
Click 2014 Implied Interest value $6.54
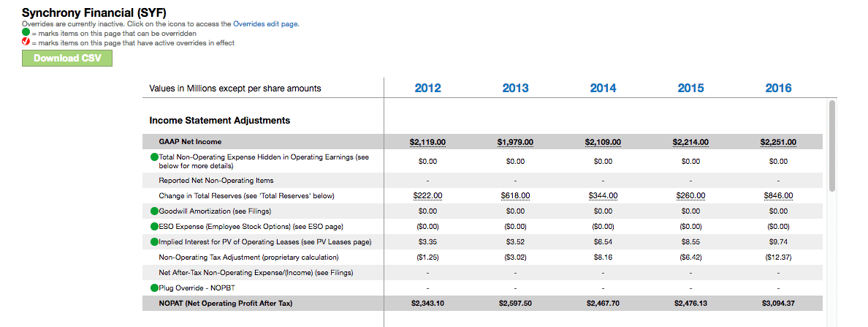tap(603, 241)
